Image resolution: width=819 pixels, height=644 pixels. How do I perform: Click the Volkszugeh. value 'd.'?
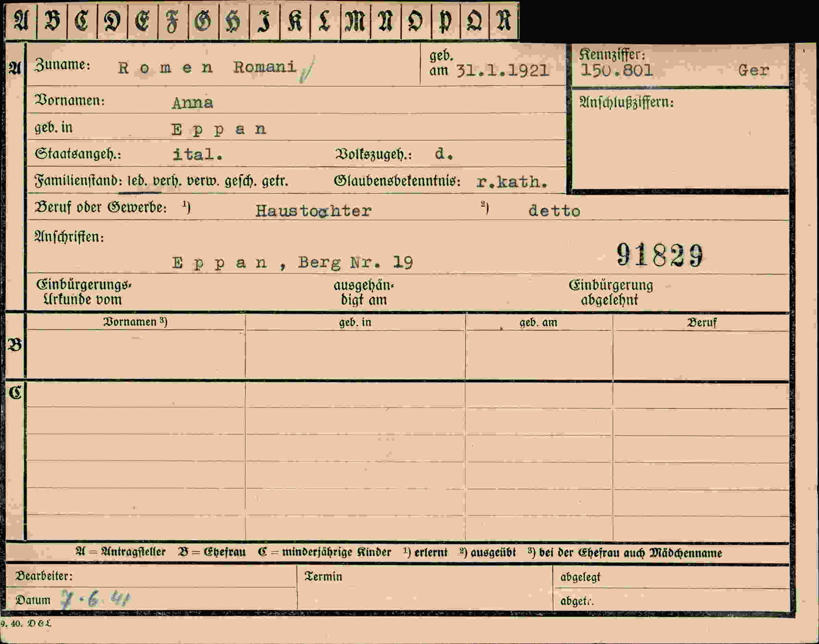pyautogui.click(x=444, y=154)
